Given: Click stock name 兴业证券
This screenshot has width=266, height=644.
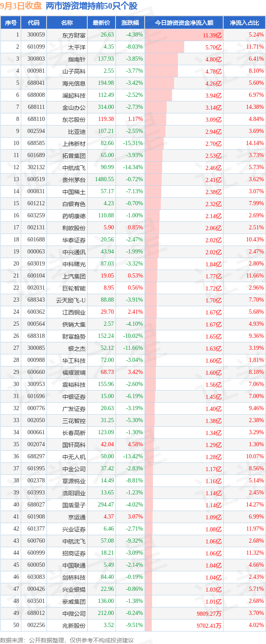Looking at the screenshot, I should pos(74,529).
